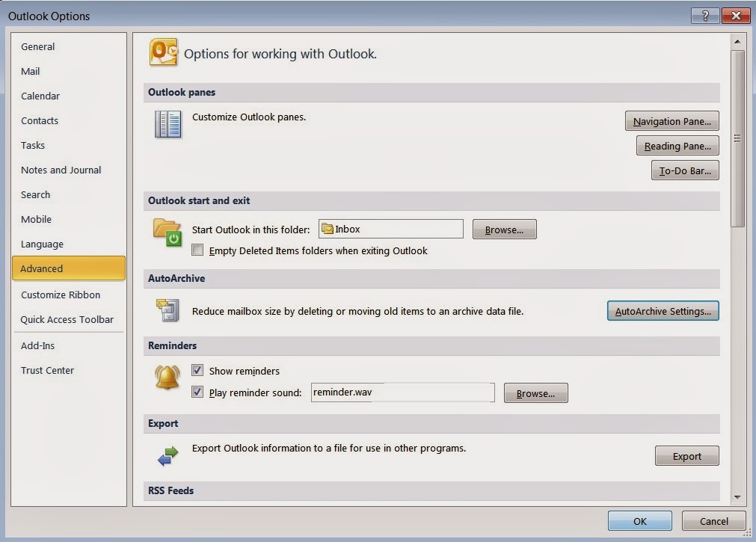
Task: Click the To-Do Bar button
Action: [685, 170]
